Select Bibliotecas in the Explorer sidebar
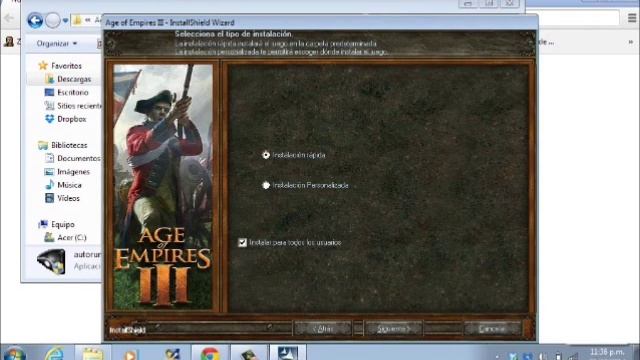 click(63, 145)
